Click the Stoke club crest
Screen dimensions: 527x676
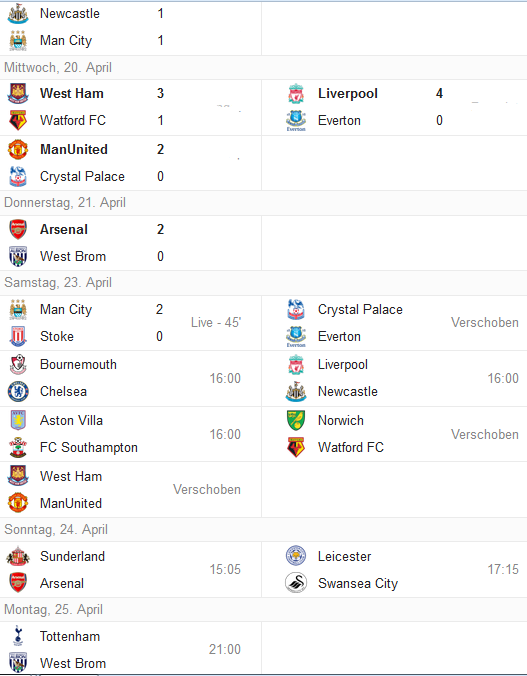coord(18,336)
